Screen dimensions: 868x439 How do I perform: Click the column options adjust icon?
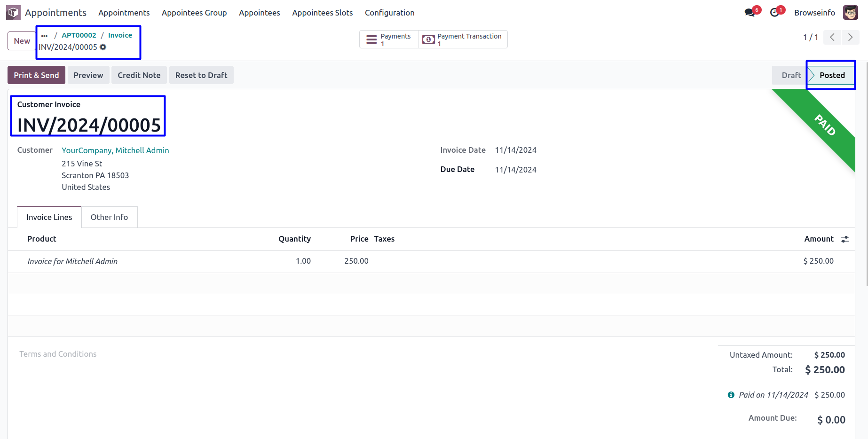tap(844, 239)
